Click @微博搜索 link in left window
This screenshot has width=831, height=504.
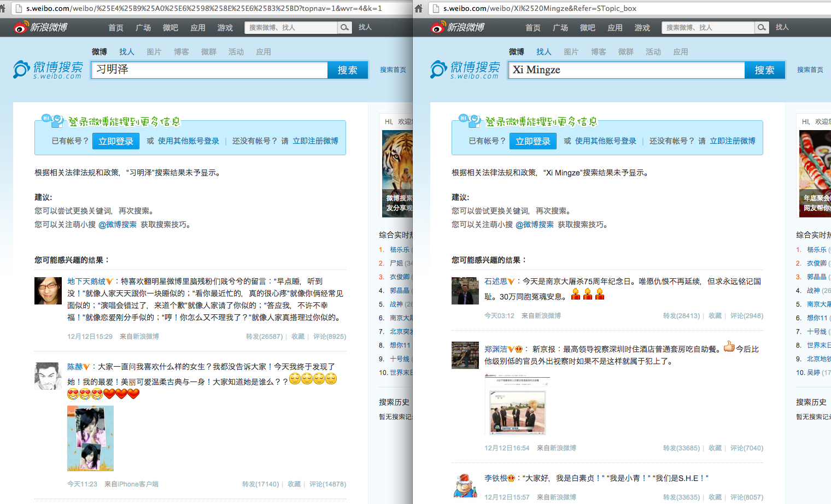pos(118,225)
